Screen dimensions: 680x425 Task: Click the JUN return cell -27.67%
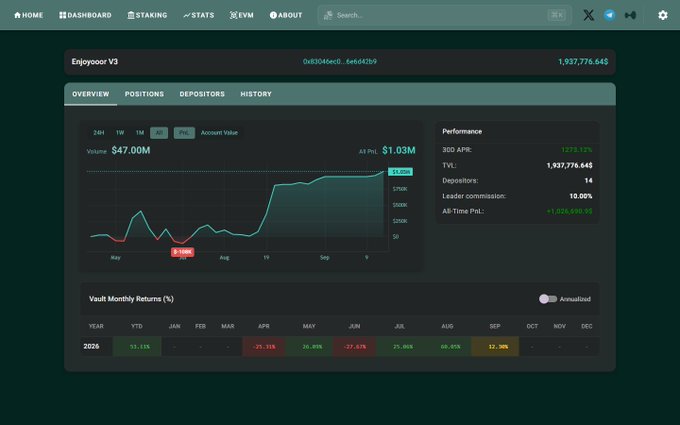354,347
